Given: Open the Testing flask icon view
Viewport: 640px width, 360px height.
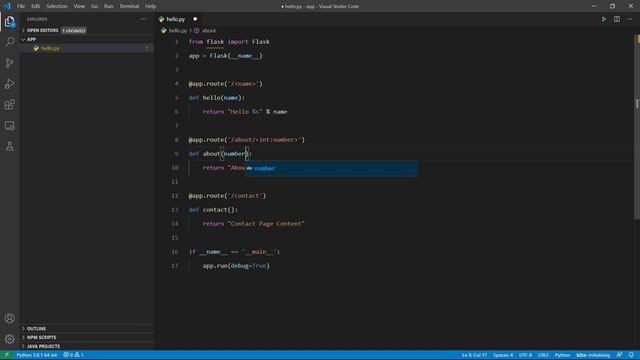Looking at the screenshot, I should [9, 146].
